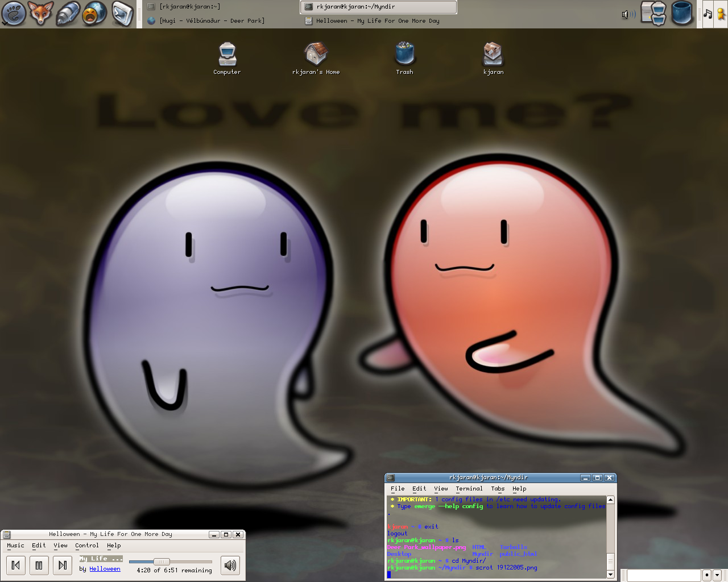This screenshot has height=582, width=728.
Task: Open the Tabs menu in terminal window
Action: [498, 489]
